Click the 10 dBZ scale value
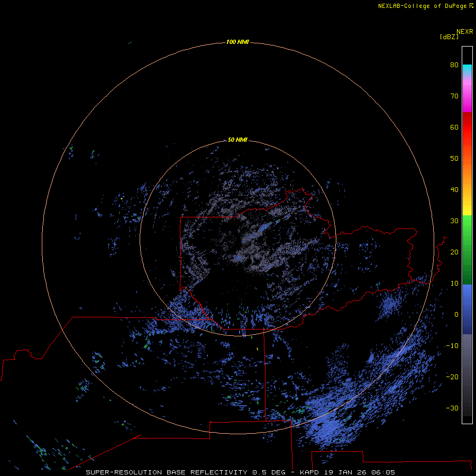 click(x=454, y=283)
